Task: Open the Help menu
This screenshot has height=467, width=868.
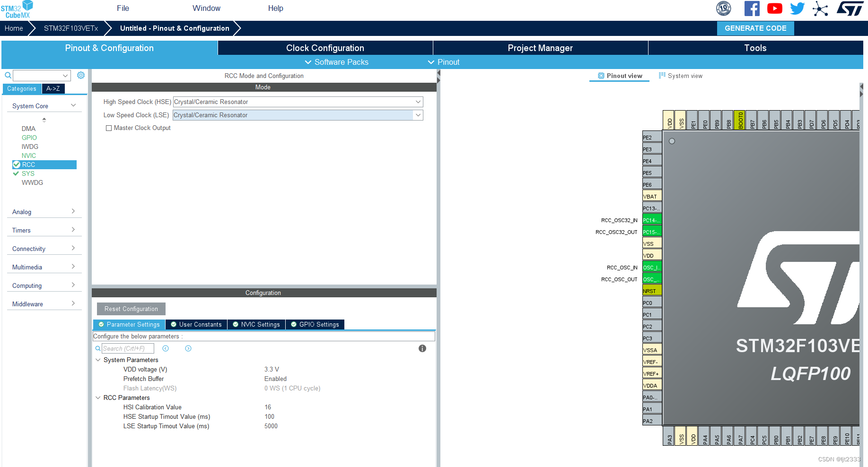Action: tap(275, 8)
